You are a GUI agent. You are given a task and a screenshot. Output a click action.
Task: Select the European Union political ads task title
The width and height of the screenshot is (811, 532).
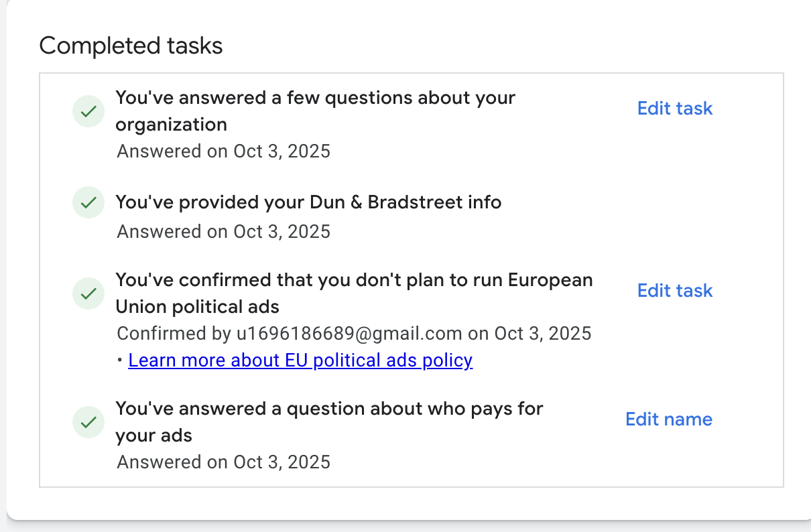[x=353, y=293]
